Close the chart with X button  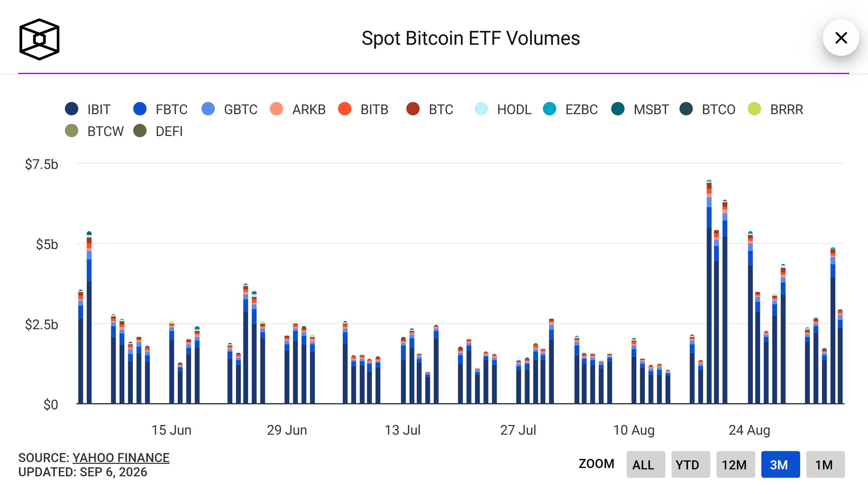tap(841, 38)
